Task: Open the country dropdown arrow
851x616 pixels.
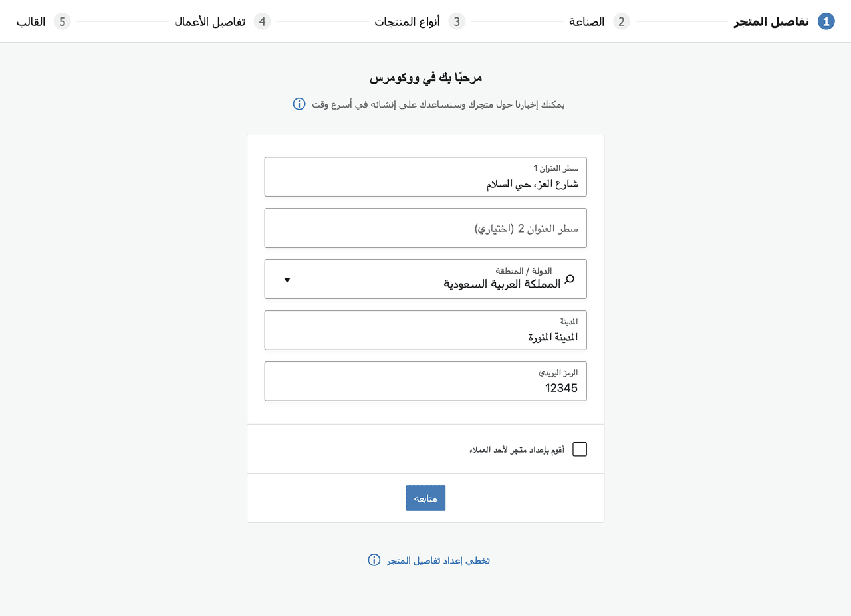Action: tap(287, 280)
